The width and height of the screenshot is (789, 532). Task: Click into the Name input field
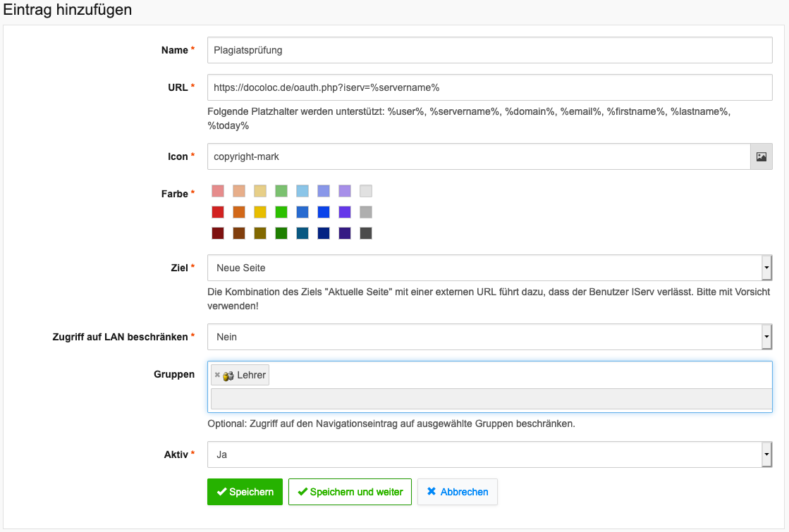489,50
